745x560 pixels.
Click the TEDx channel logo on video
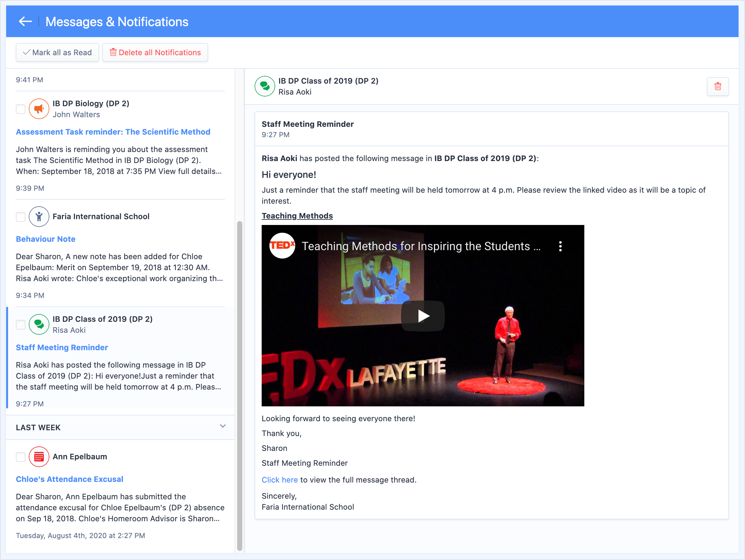click(x=282, y=246)
